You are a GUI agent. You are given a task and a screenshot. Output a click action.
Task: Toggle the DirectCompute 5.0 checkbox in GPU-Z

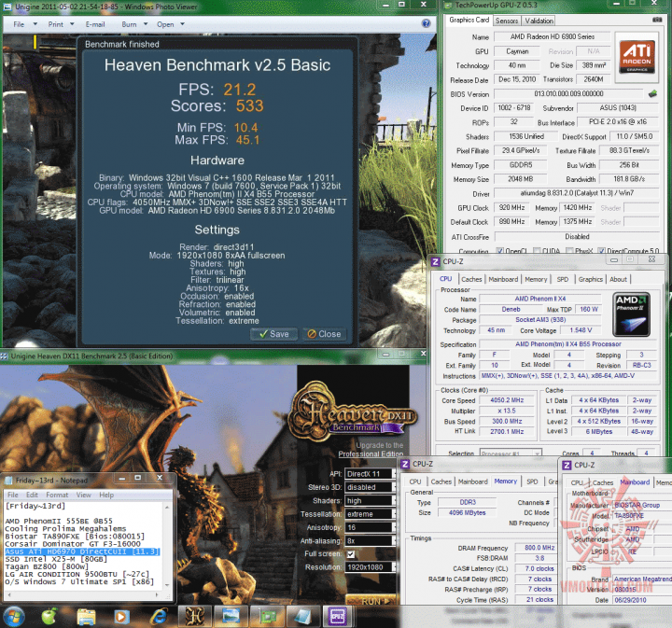(601, 251)
